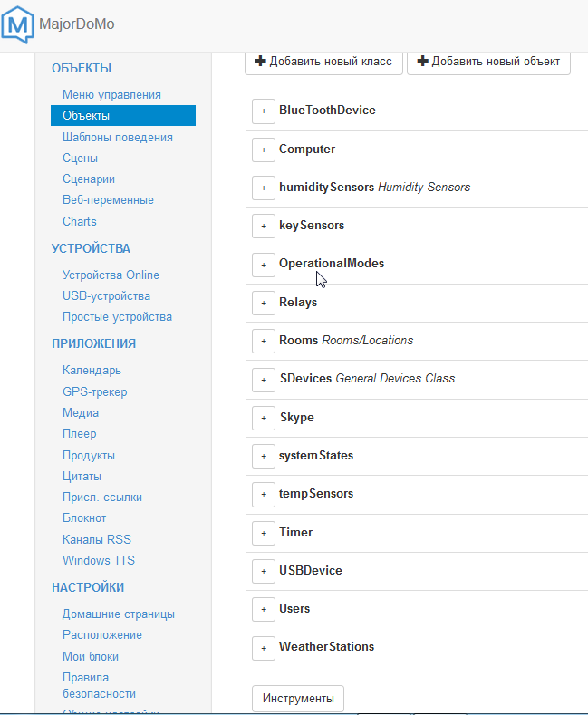Screen dimensions: 588x715
Task: Click Добавить новый класс button
Action: (323, 62)
